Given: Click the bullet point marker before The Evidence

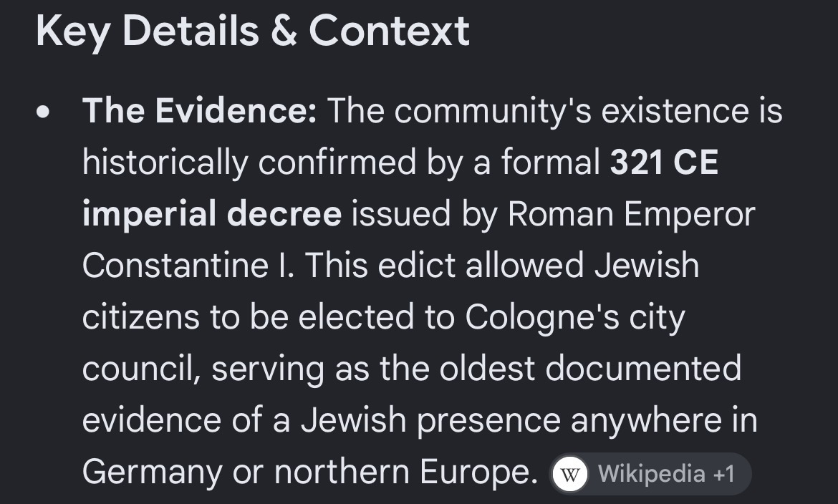Looking at the screenshot, I should [43, 112].
